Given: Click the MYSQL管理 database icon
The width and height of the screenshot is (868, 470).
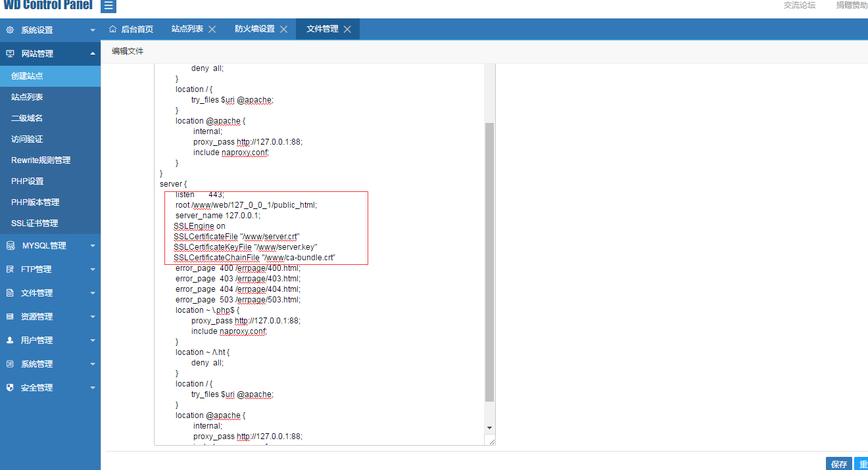Looking at the screenshot, I should (10, 246).
